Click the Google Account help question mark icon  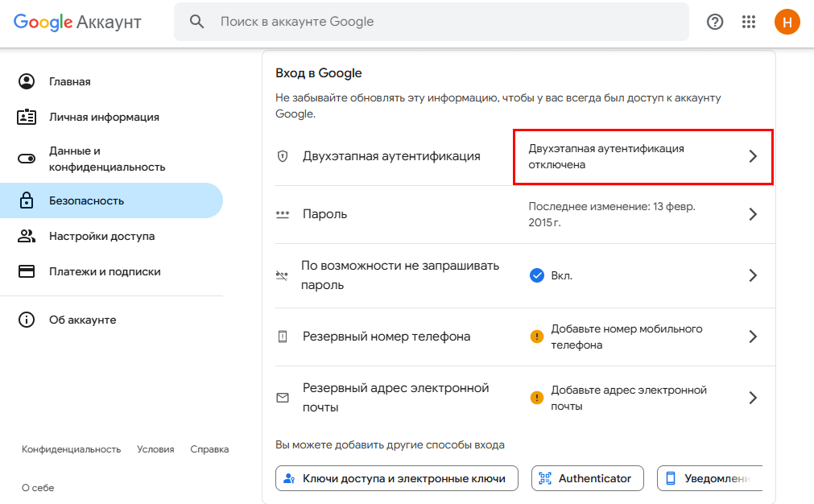[715, 22]
